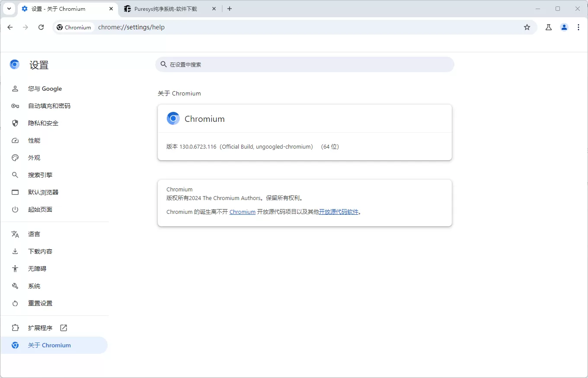Viewport: 588px width, 378px height.
Task: Open the 下载内容 settings section
Action: pos(40,251)
